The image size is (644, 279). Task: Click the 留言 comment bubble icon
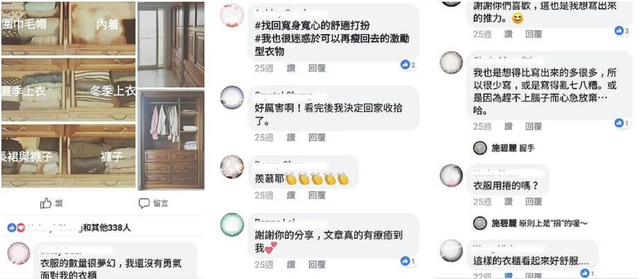(144, 203)
